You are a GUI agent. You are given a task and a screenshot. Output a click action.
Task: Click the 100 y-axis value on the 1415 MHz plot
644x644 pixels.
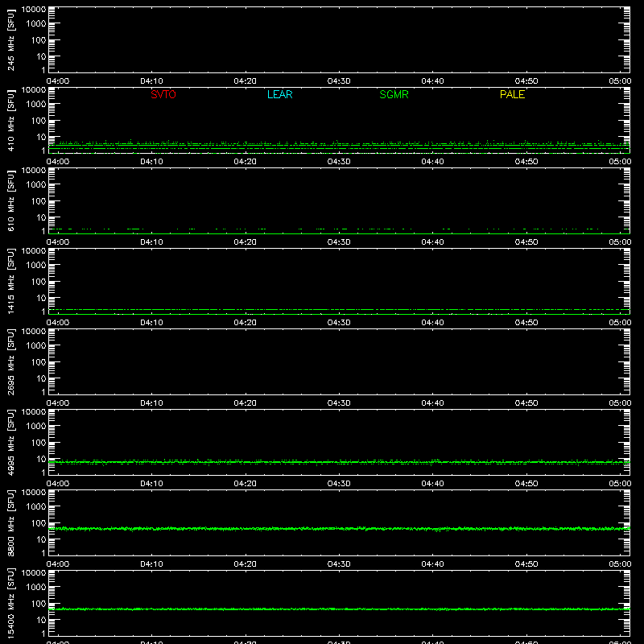point(39,282)
